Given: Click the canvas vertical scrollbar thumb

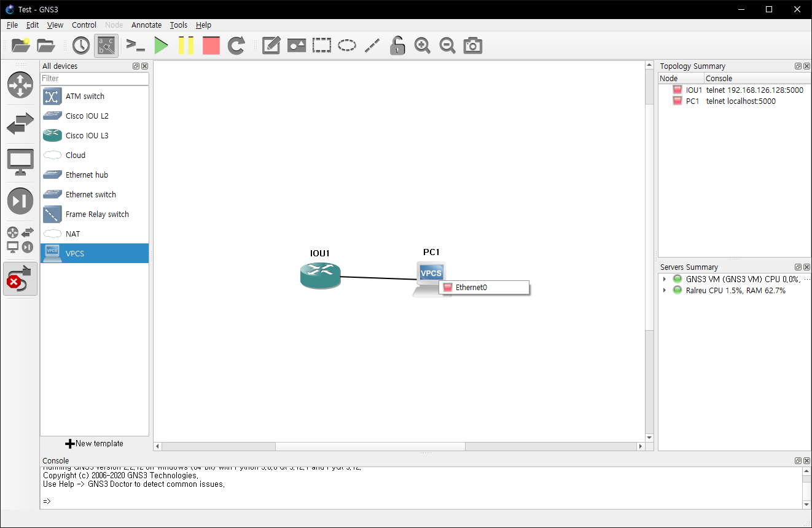Looking at the screenshot, I should coord(649,217).
